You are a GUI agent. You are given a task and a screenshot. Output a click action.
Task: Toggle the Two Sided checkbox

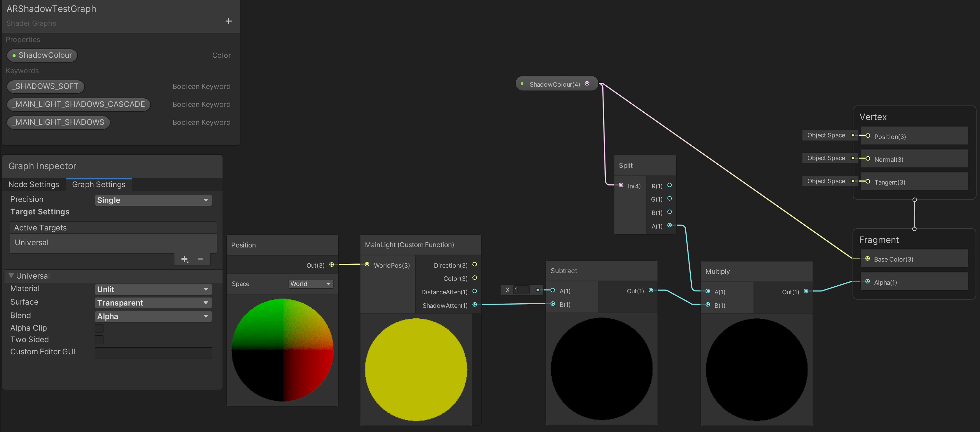[x=99, y=340]
